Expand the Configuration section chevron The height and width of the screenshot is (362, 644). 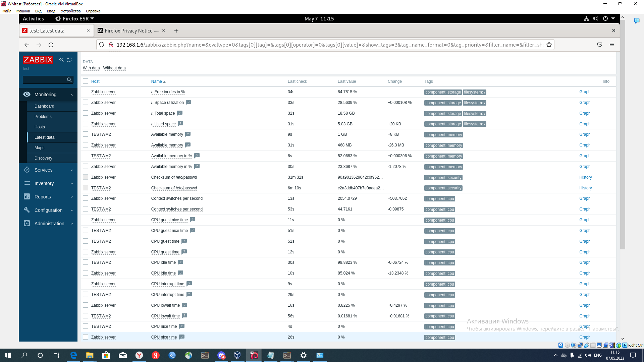[71, 210]
